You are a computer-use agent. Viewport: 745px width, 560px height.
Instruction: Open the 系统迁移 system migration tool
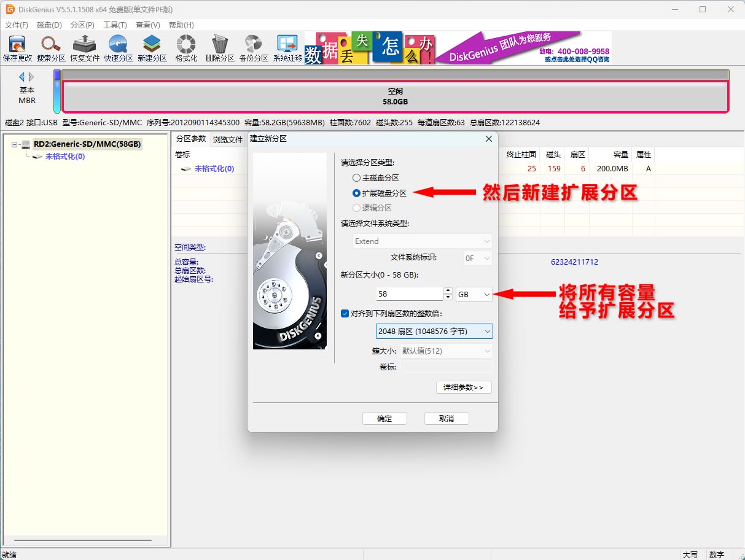(x=287, y=49)
